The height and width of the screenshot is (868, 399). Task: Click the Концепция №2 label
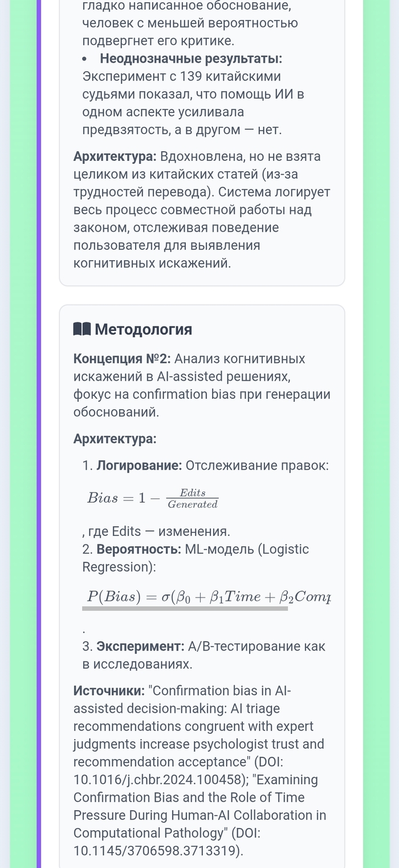[x=122, y=359]
